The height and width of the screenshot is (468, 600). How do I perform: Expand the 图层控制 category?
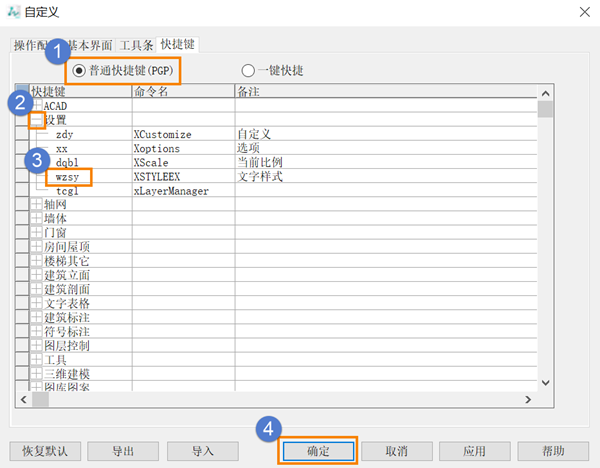pyautogui.click(x=37, y=346)
